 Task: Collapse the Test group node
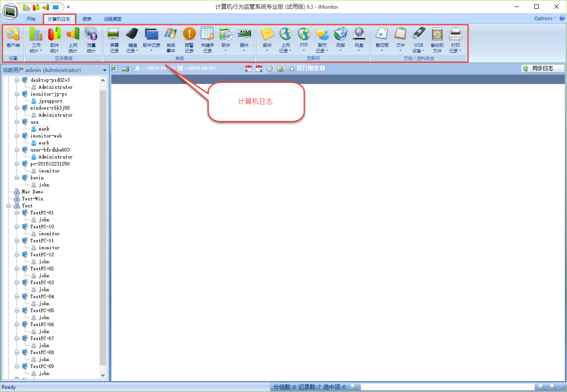click(9, 206)
